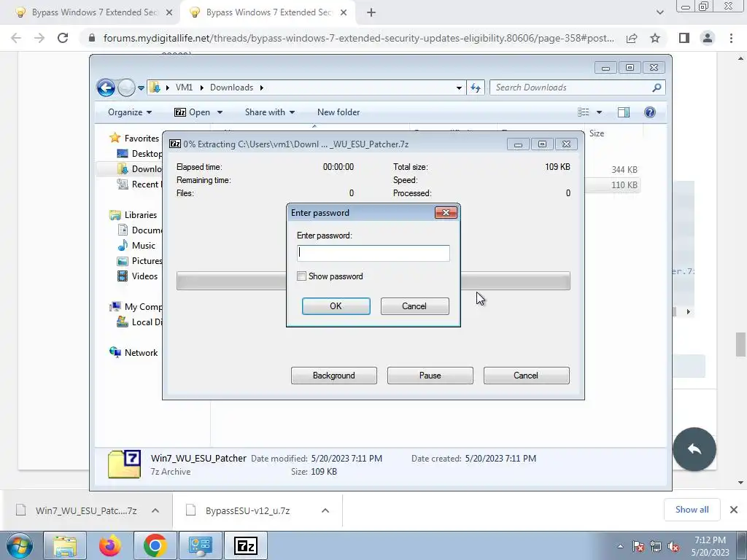This screenshot has height=560, width=747.
Task: Open Explorer help icon
Action: pos(650,112)
